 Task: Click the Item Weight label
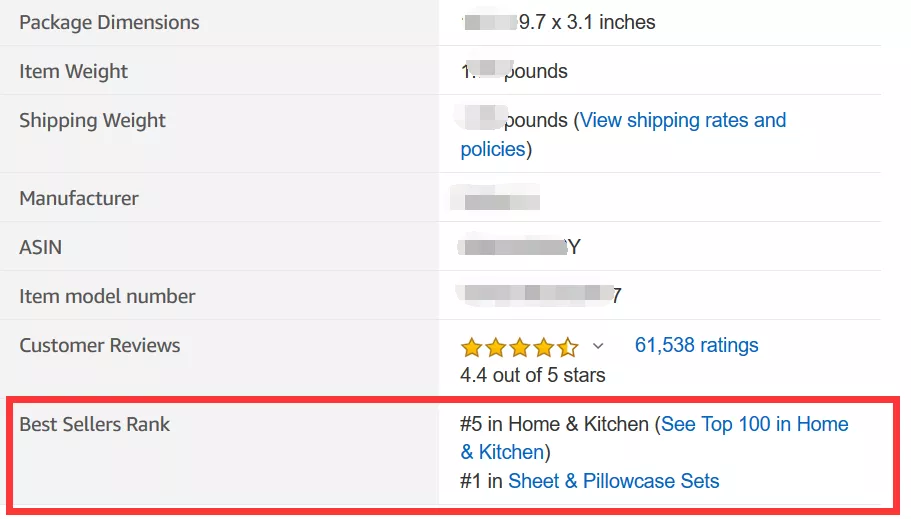point(74,71)
